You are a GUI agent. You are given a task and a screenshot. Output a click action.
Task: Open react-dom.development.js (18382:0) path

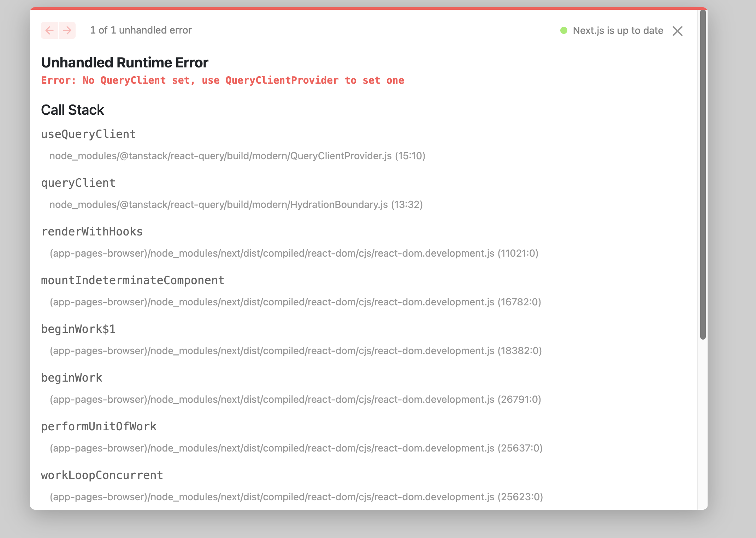click(296, 351)
